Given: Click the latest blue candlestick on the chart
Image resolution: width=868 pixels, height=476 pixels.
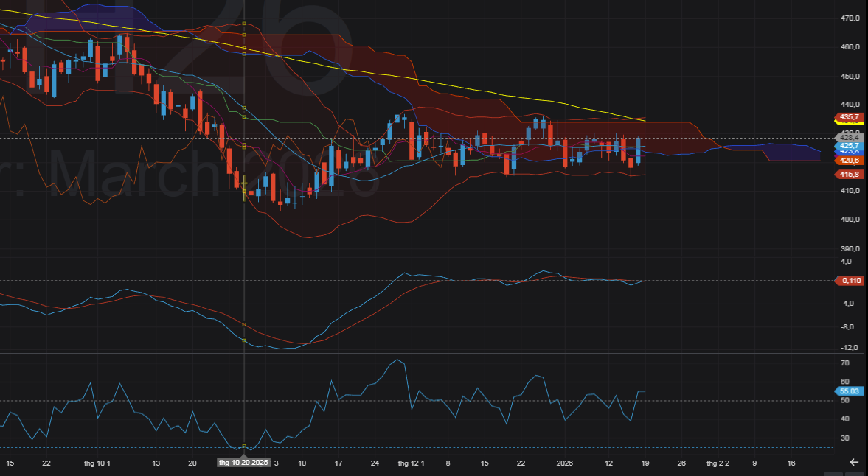Looking at the screenshot, I should pyautogui.click(x=639, y=150).
